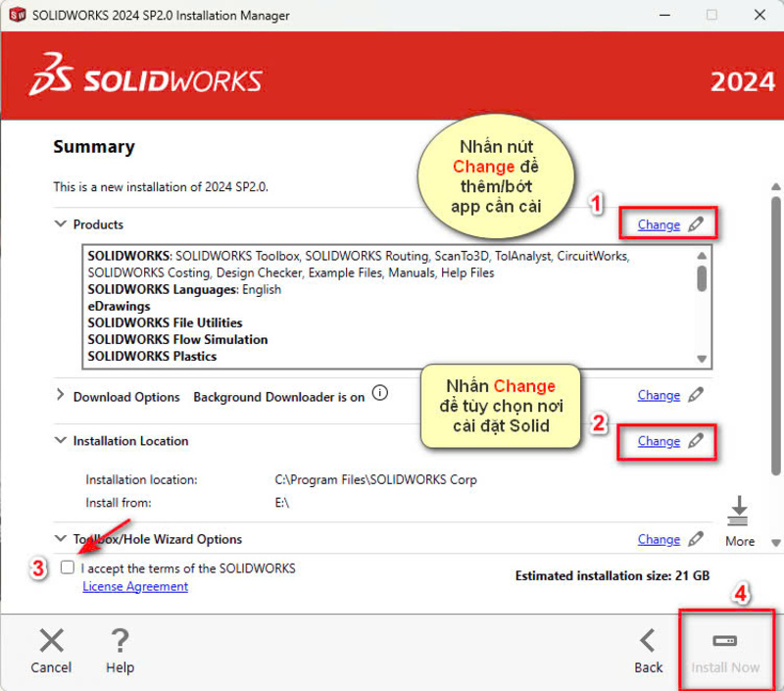Click the pencil icon beside Download Options Change
Image resolution: width=784 pixels, height=691 pixels.
[x=696, y=395]
